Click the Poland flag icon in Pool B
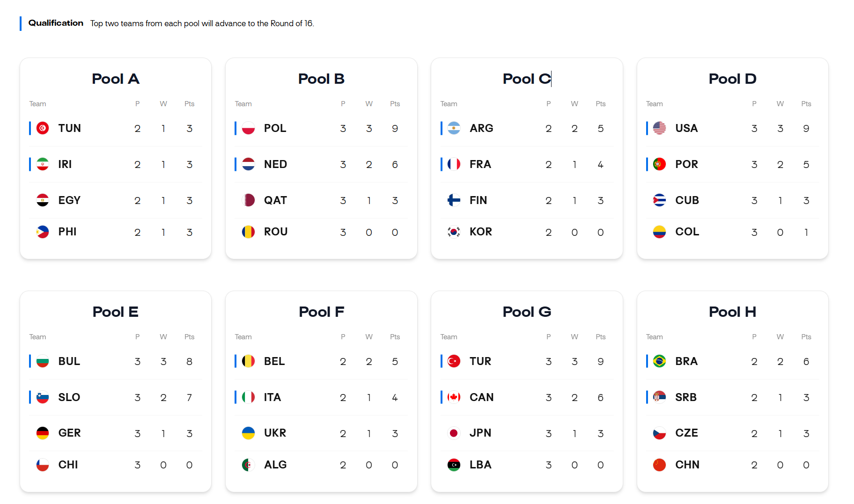Image resolution: width=854 pixels, height=504 pixels. coord(248,128)
